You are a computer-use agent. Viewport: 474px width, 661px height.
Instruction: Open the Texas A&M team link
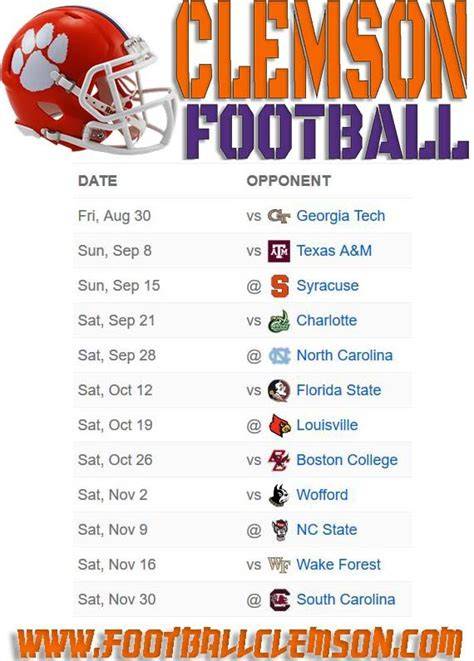tap(334, 251)
